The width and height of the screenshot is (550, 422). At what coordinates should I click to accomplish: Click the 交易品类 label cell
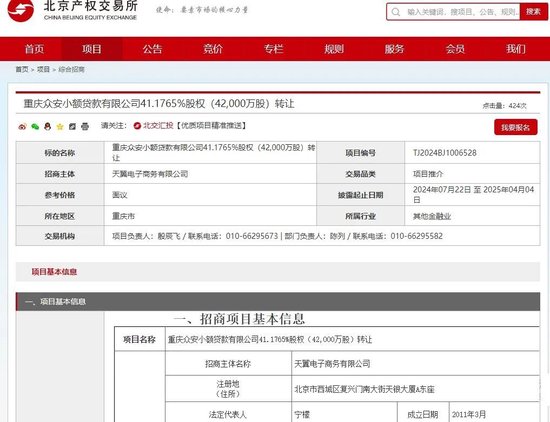pos(361,174)
